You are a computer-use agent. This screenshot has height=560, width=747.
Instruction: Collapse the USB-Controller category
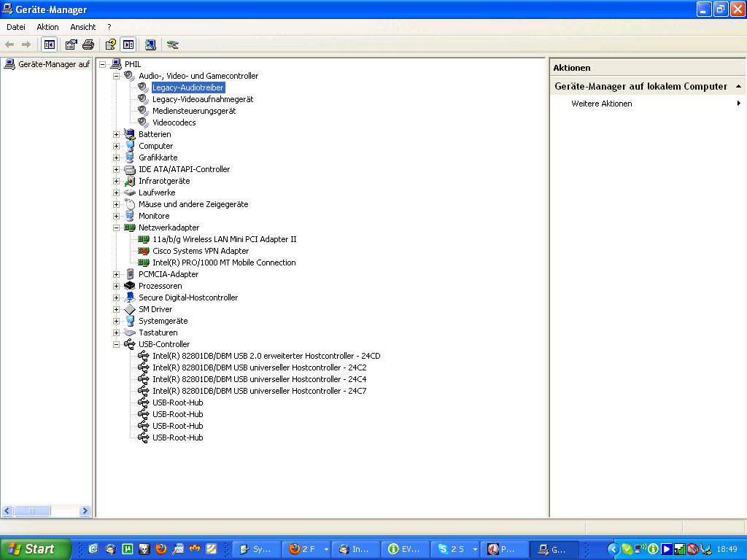[116, 344]
